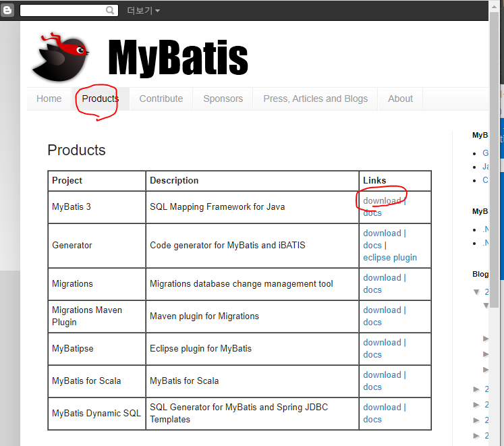504x446 pixels.
Task: Switch to the Products tab
Action: pyautogui.click(x=101, y=99)
